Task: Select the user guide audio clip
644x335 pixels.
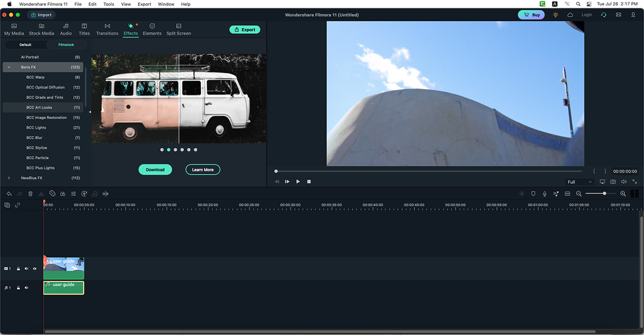Action: 64,288
